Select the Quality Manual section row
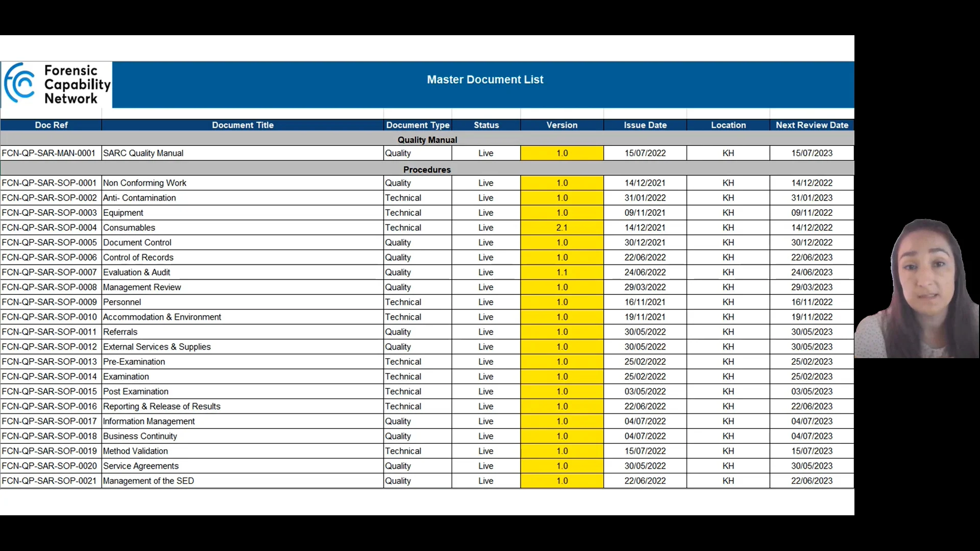The height and width of the screenshot is (551, 980). (427, 140)
